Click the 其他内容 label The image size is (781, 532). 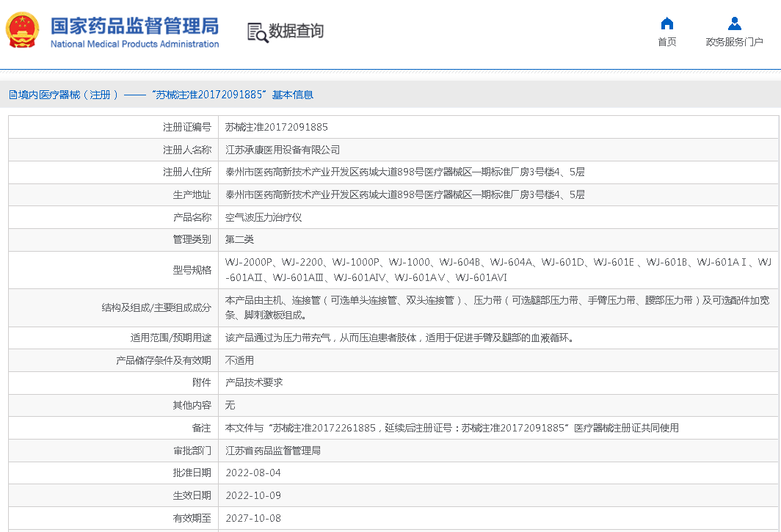click(x=192, y=406)
